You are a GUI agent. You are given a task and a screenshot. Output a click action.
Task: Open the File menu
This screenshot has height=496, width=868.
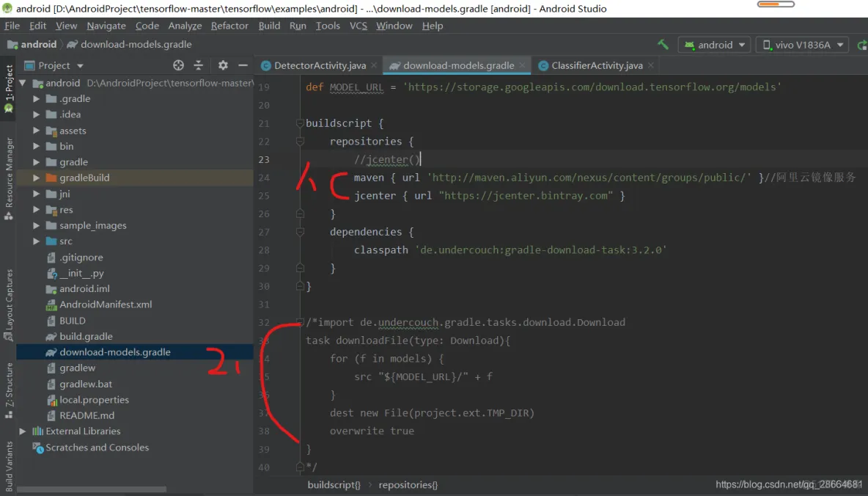click(12, 26)
